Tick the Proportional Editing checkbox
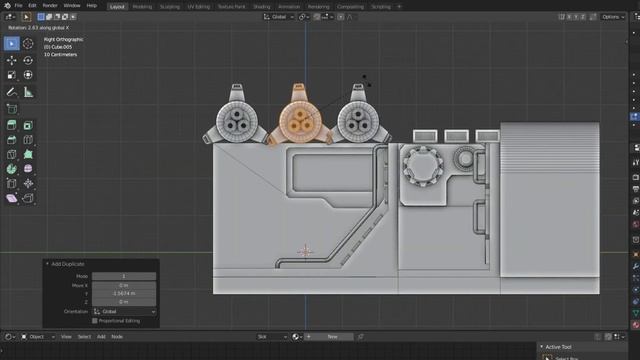Screen dimensions: 640x360 pyautogui.click(x=95, y=321)
